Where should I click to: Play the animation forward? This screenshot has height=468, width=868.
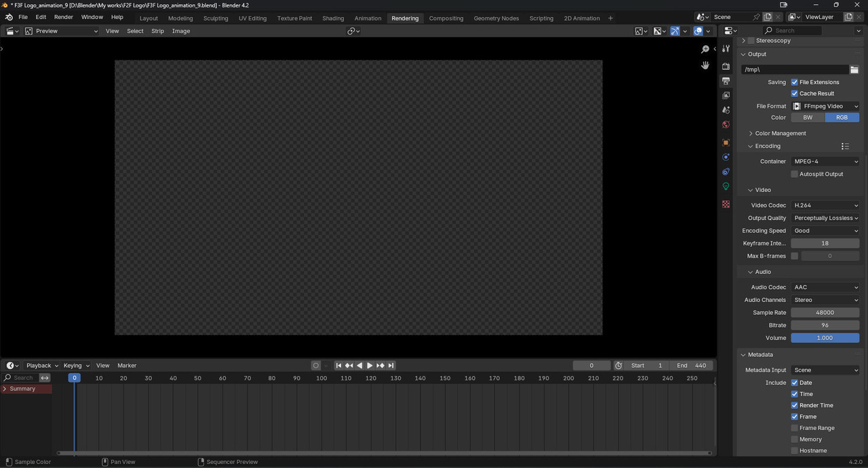coord(370,366)
